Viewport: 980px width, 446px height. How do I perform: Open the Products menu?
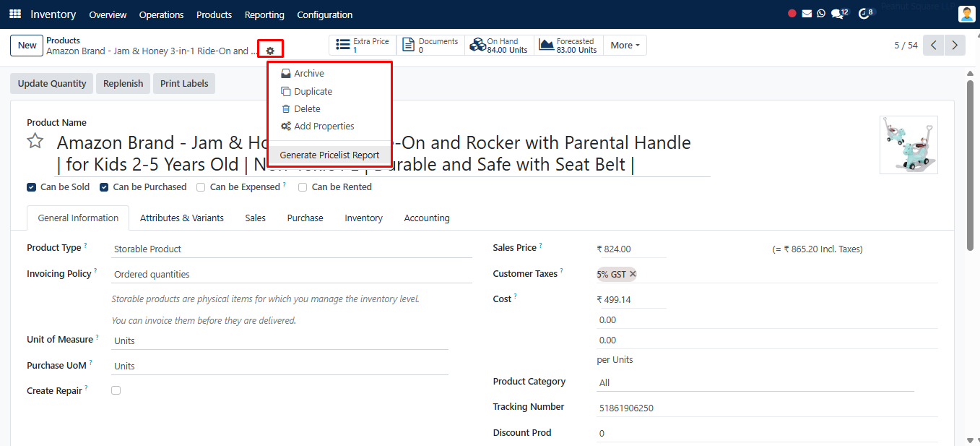(x=214, y=14)
